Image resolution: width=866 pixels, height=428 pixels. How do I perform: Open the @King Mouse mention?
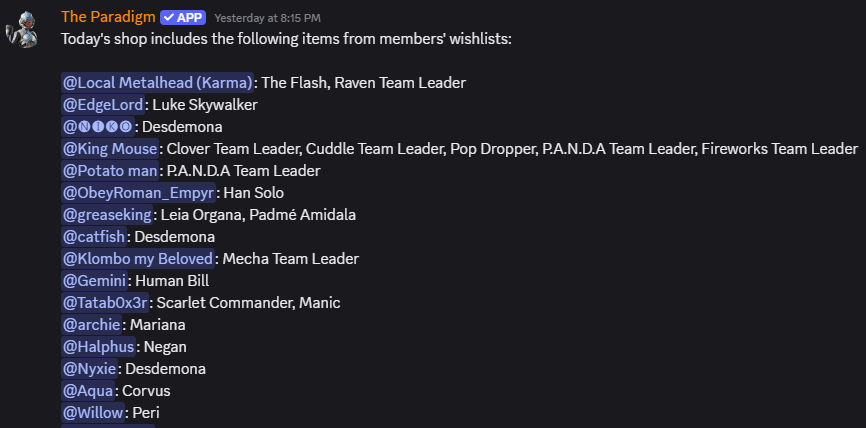pyautogui.click(x=110, y=149)
